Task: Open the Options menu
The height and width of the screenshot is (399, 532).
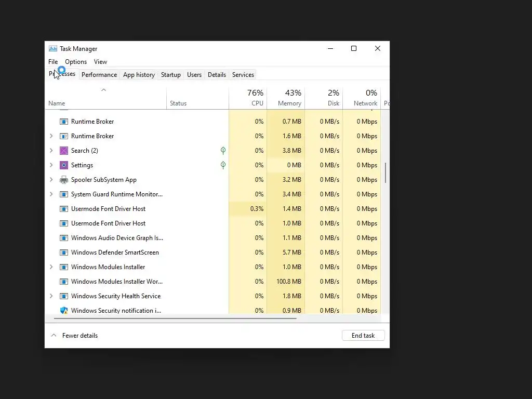Action: (76, 62)
